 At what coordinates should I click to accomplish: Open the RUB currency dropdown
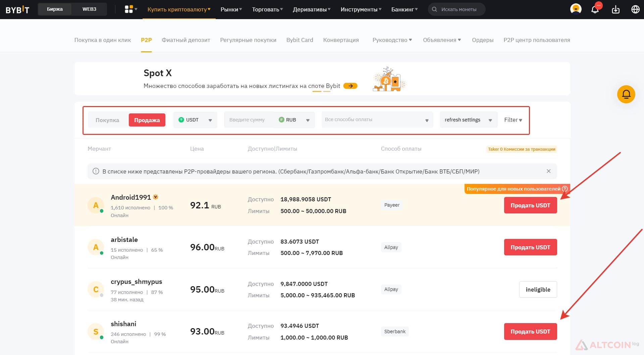(x=294, y=120)
